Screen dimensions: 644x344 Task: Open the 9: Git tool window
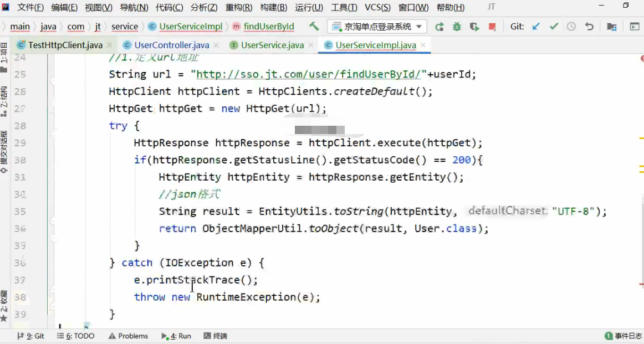click(31, 336)
